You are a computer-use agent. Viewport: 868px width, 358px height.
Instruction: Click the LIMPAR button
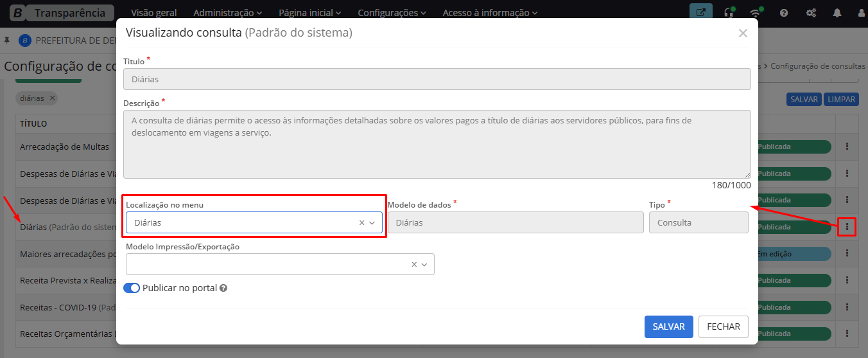click(842, 100)
